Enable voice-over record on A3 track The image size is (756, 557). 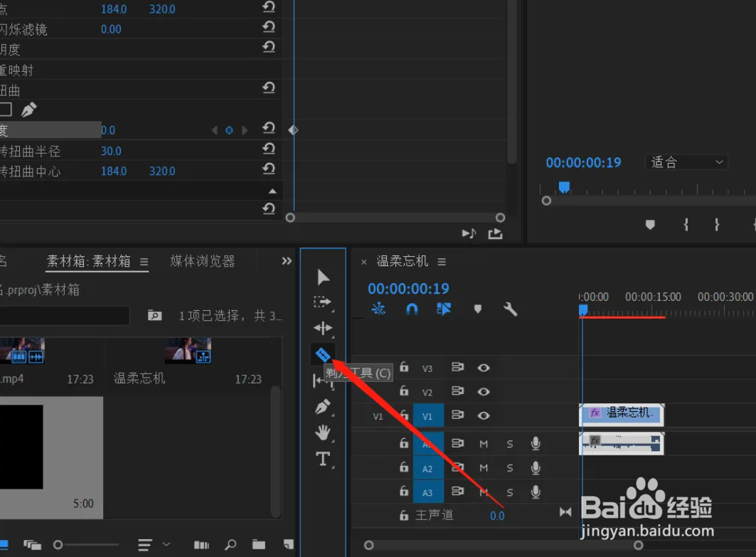pos(536,492)
